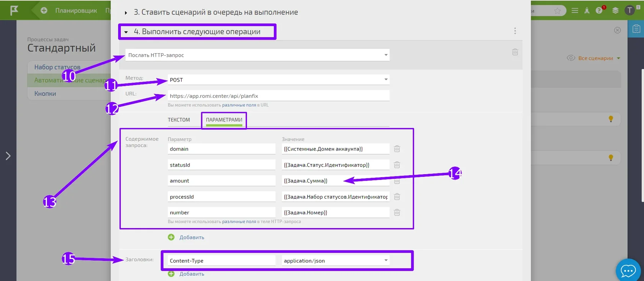This screenshot has height=281, width=644.
Task: Open различные поля link under URL
Action: point(239,105)
